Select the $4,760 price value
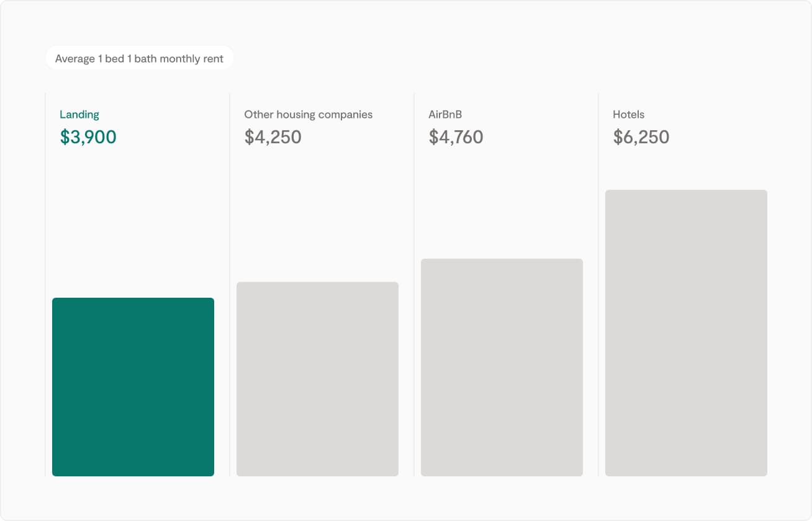This screenshot has height=521, width=812. click(x=456, y=137)
